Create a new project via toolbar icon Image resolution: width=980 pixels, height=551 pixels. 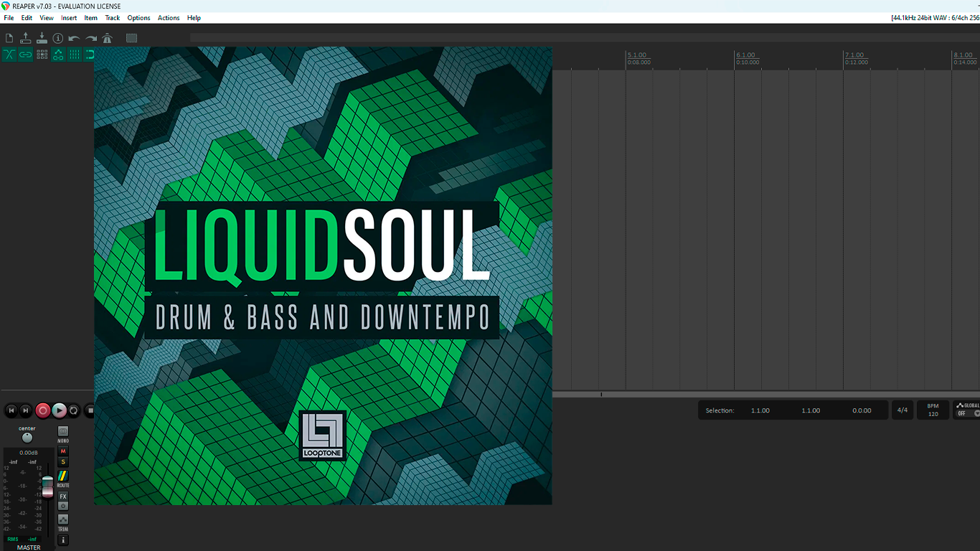(9, 39)
